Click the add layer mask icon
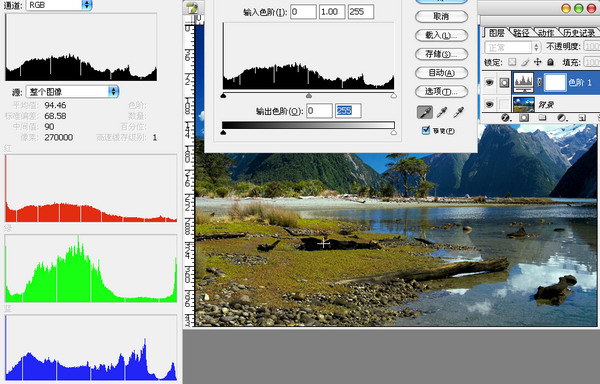Image resolution: width=600 pixels, height=384 pixels. coord(524,118)
